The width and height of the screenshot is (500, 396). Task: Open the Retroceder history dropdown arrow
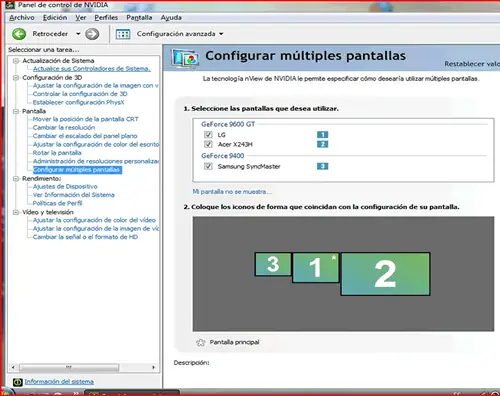click(78, 34)
